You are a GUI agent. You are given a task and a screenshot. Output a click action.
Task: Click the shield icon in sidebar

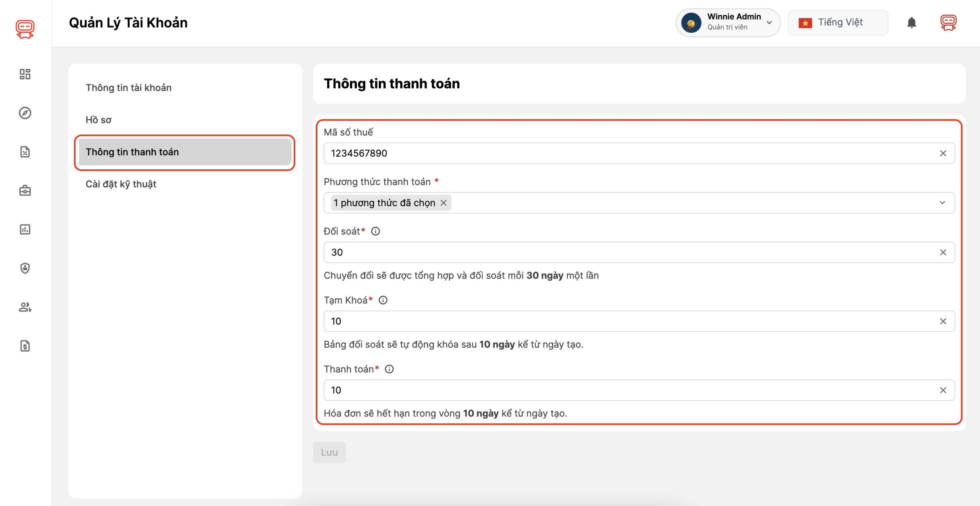25,268
